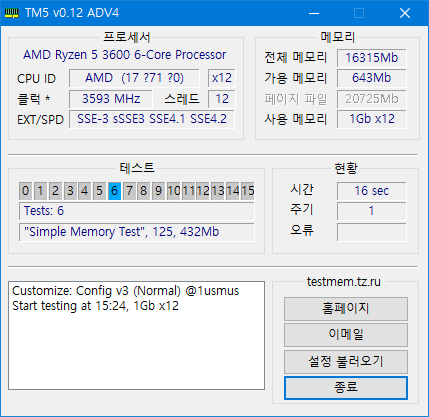Click the Tests: 6 status field
429x417 pixels.
tap(137, 211)
